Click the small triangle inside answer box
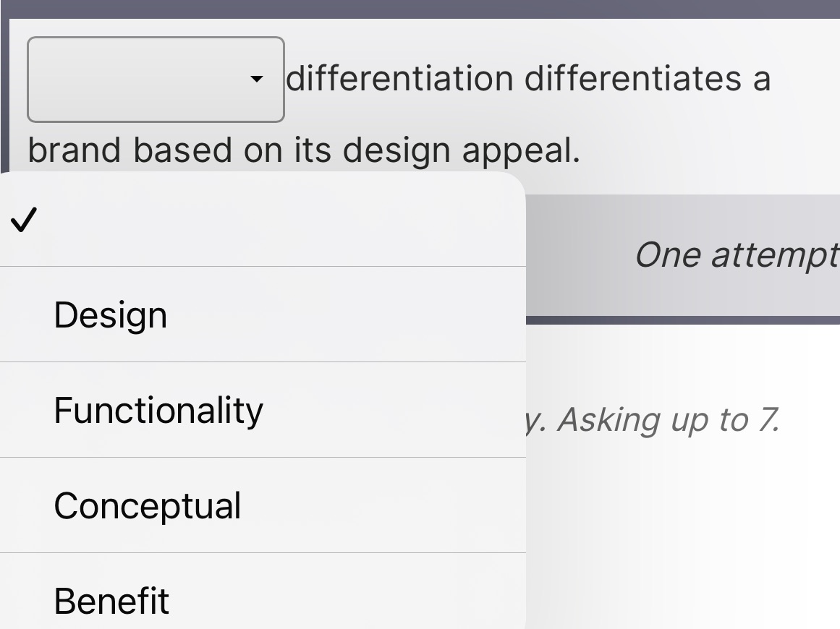Screen dimensions: 840x629 (x=257, y=80)
